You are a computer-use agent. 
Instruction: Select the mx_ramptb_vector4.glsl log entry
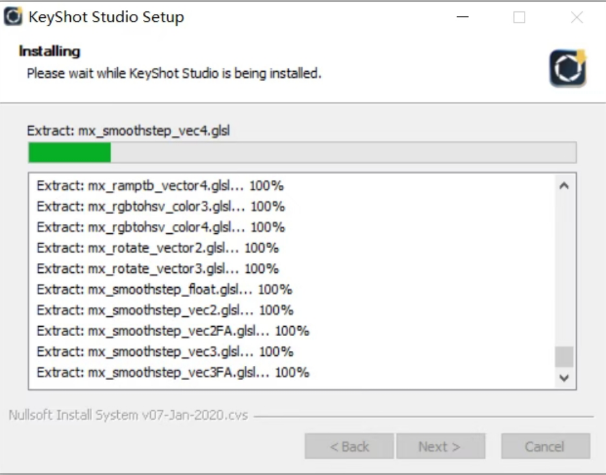tap(160, 186)
